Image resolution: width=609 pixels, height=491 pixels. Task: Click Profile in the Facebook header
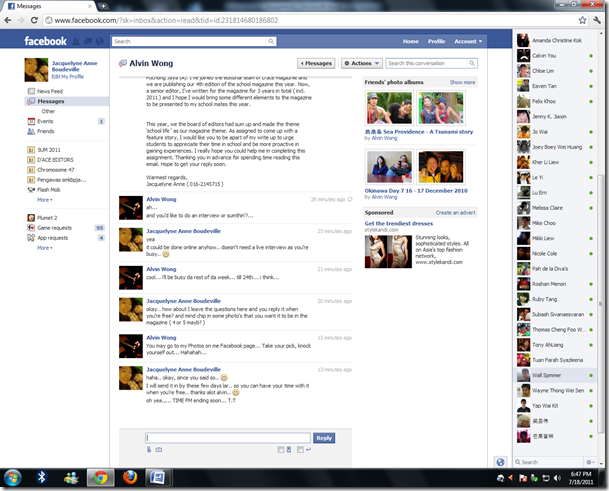[437, 41]
